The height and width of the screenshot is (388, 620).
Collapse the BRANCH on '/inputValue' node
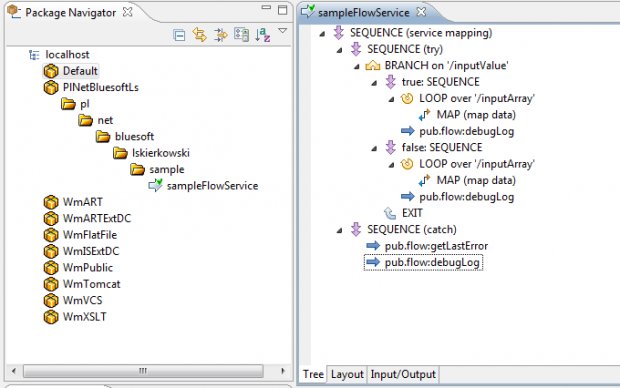357,66
